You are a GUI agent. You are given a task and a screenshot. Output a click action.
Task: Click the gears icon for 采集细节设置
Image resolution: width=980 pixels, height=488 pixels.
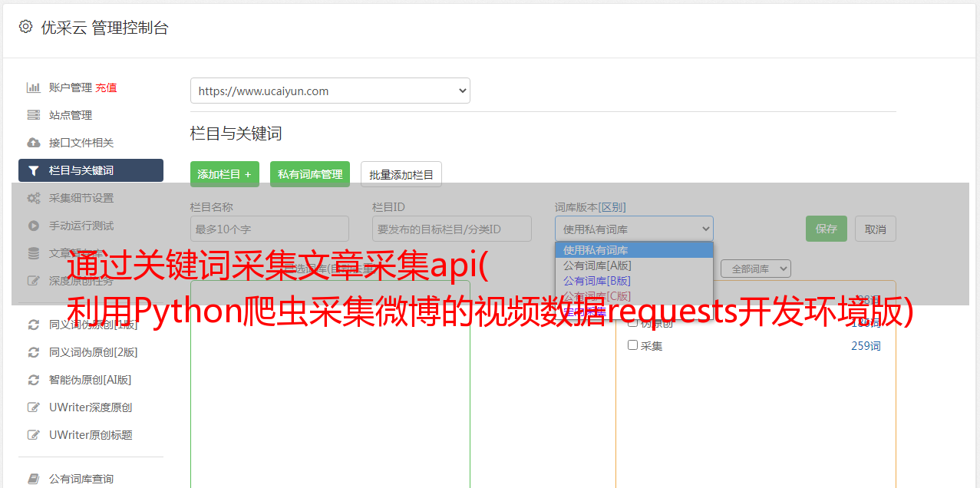pyautogui.click(x=33, y=198)
